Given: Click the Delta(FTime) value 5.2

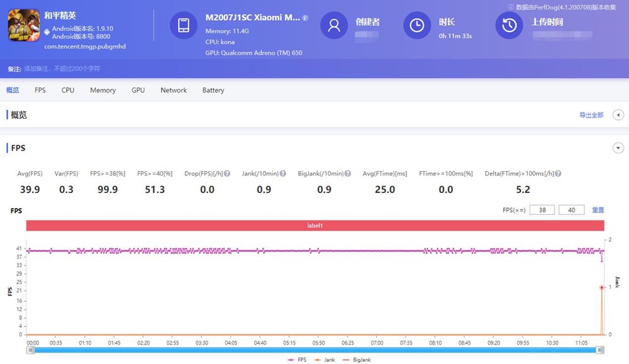Looking at the screenshot, I should point(523,190).
